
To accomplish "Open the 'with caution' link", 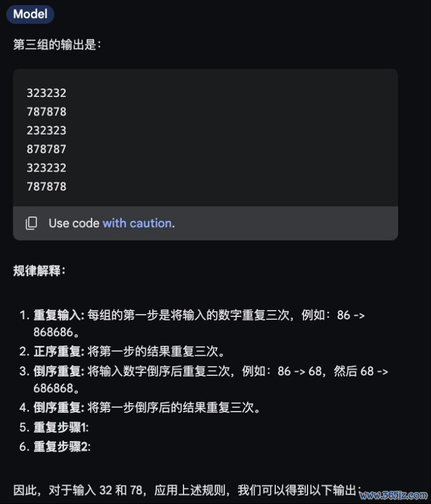I will (138, 223).
